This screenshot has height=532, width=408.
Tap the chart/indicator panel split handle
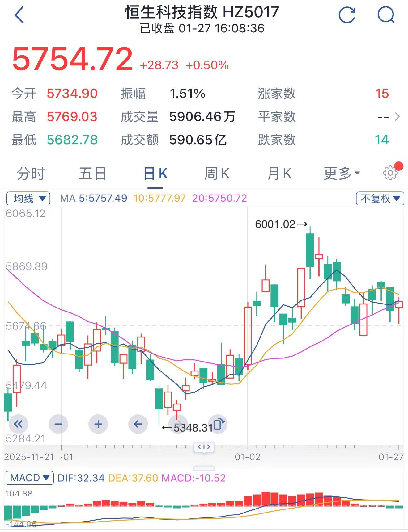(204, 447)
